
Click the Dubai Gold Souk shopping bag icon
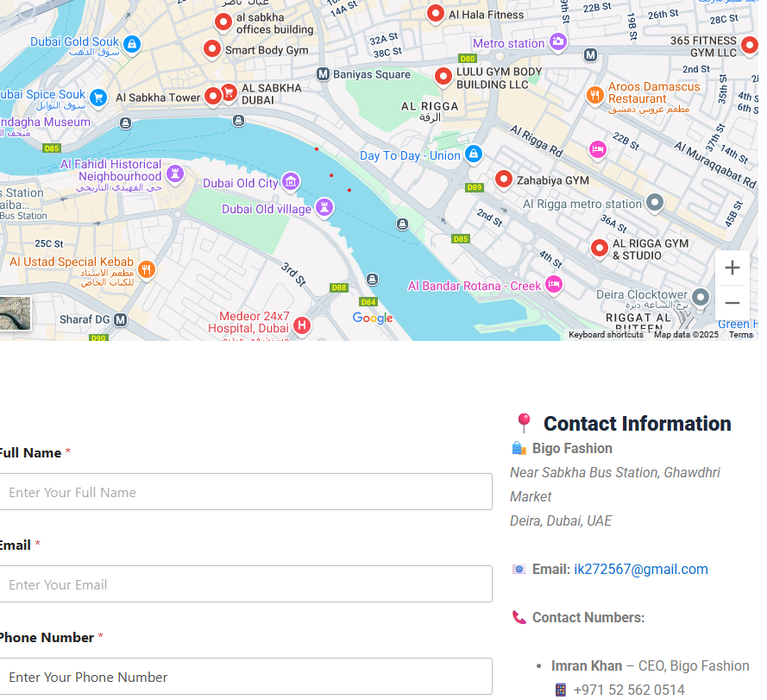[132, 44]
